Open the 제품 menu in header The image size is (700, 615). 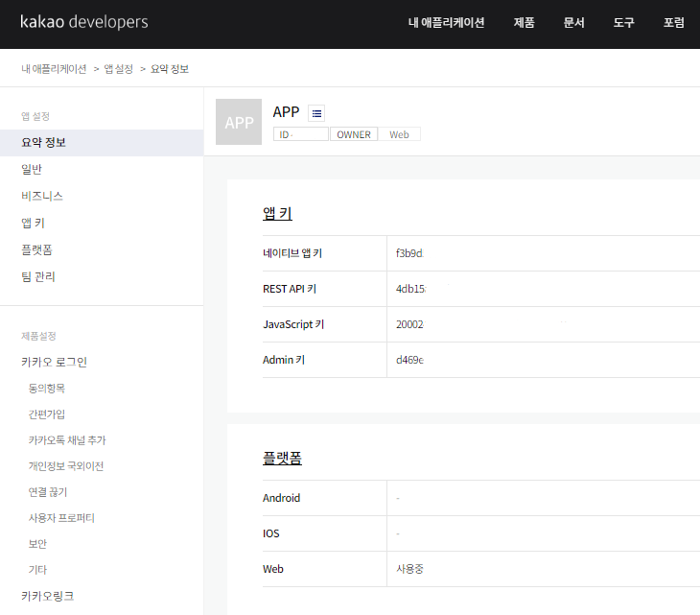click(524, 22)
